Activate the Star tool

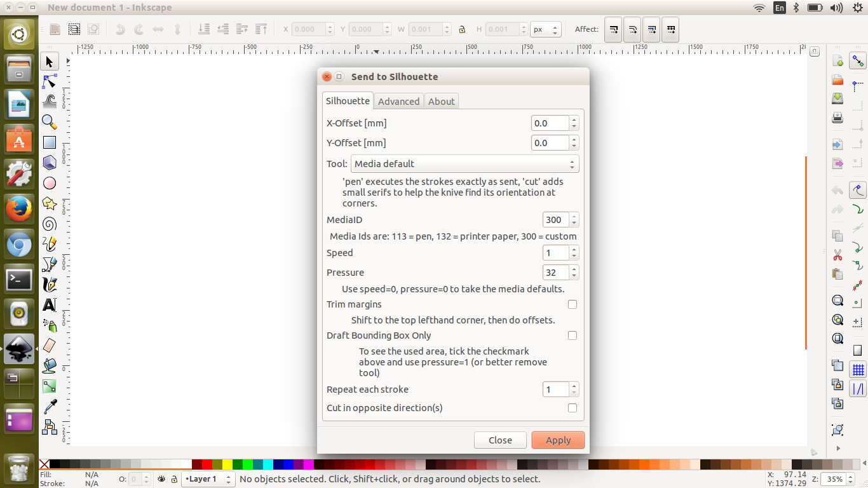coord(49,203)
